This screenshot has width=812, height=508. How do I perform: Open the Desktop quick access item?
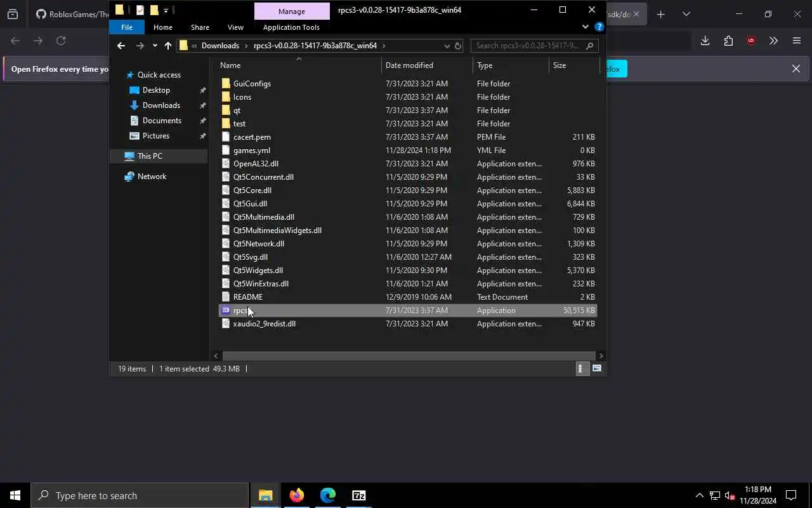(156, 90)
